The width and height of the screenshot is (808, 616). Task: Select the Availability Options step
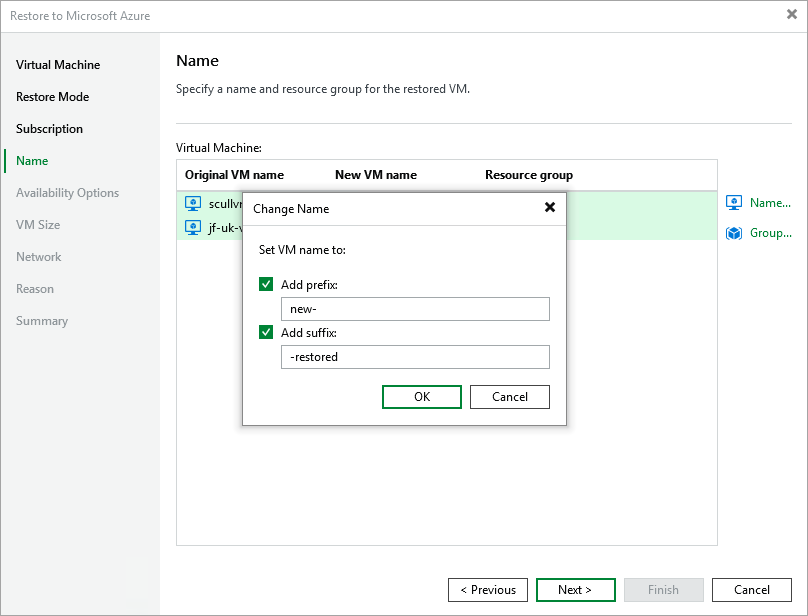pos(67,193)
